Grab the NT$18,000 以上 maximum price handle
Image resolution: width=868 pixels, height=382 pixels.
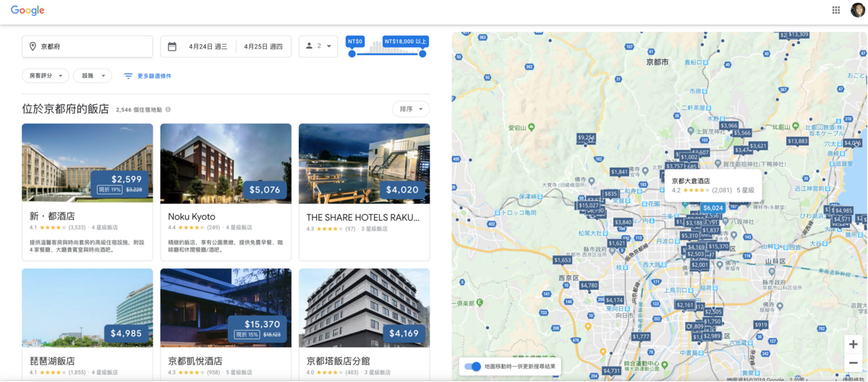(x=422, y=54)
